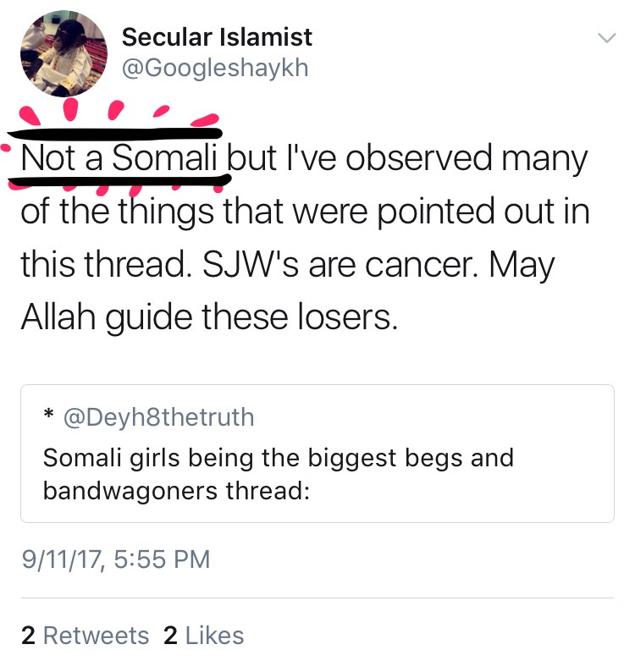View the 2 Likes list
This screenshot has width=635, height=672.
pyautogui.click(x=203, y=636)
